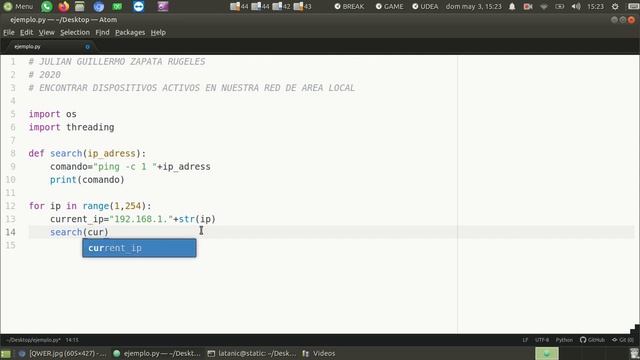
Task: Open the volume speaker indicator
Action: pyautogui.click(x=576, y=6)
